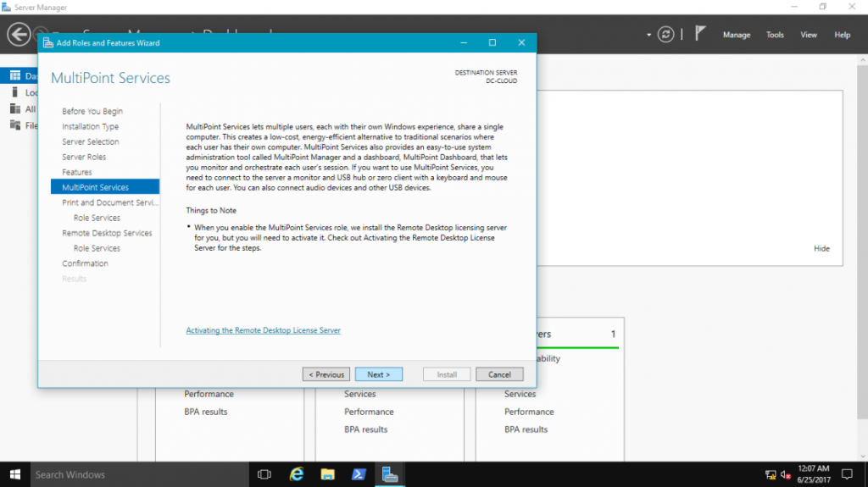Click the Previous button
The height and width of the screenshot is (487, 868).
326,374
